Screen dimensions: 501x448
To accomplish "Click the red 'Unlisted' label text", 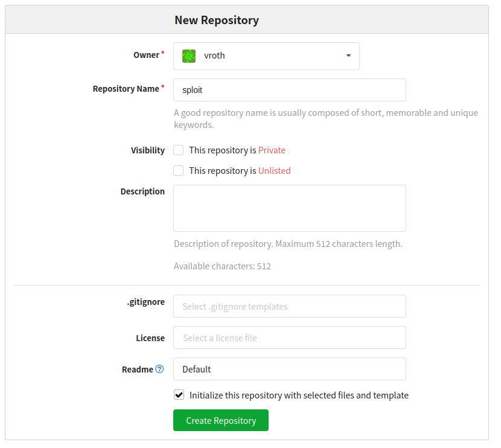I will tap(275, 171).
